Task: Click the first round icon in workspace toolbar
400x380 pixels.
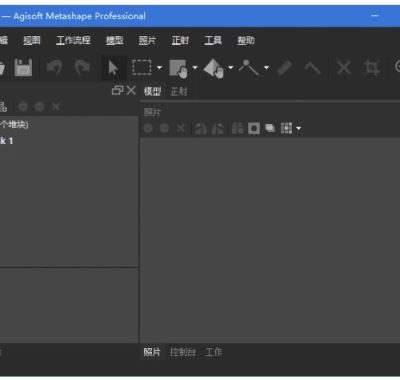Action: coord(23,107)
